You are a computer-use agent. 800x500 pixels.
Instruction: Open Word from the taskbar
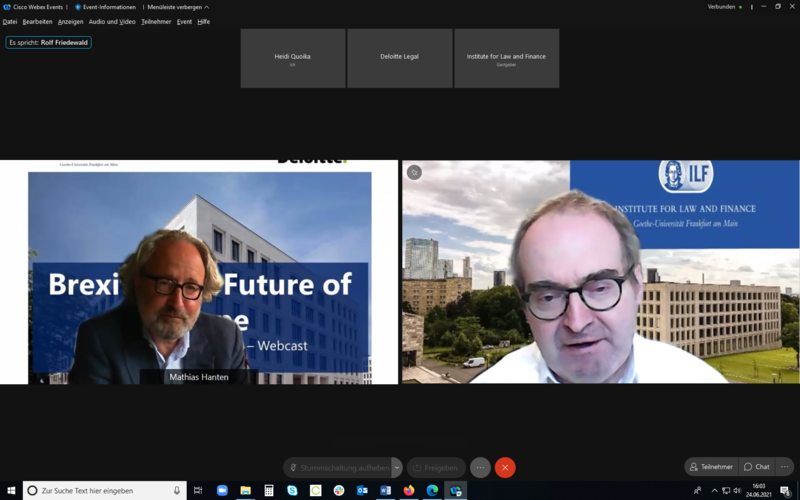click(x=386, y=490)
